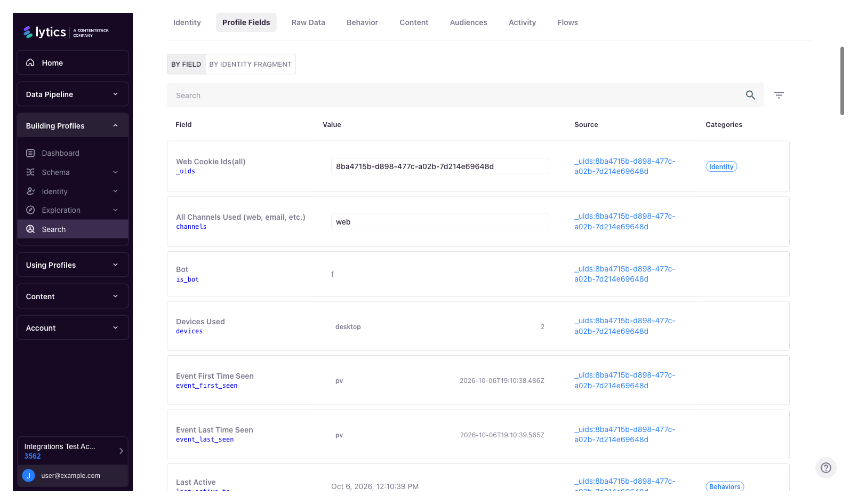Viewport: 858px width, 504px height.
Task: Expand the Account section
Action: [x=73, y=327]
